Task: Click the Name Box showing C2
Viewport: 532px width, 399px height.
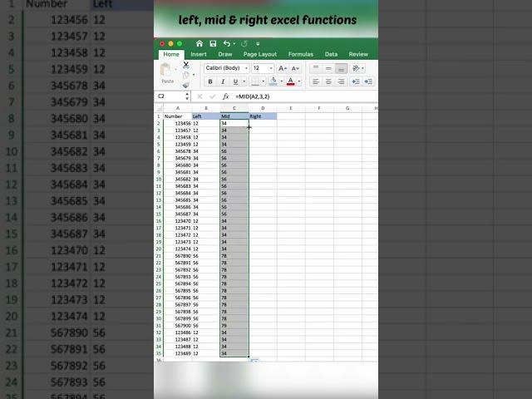Action: click(x=170, y=96)
